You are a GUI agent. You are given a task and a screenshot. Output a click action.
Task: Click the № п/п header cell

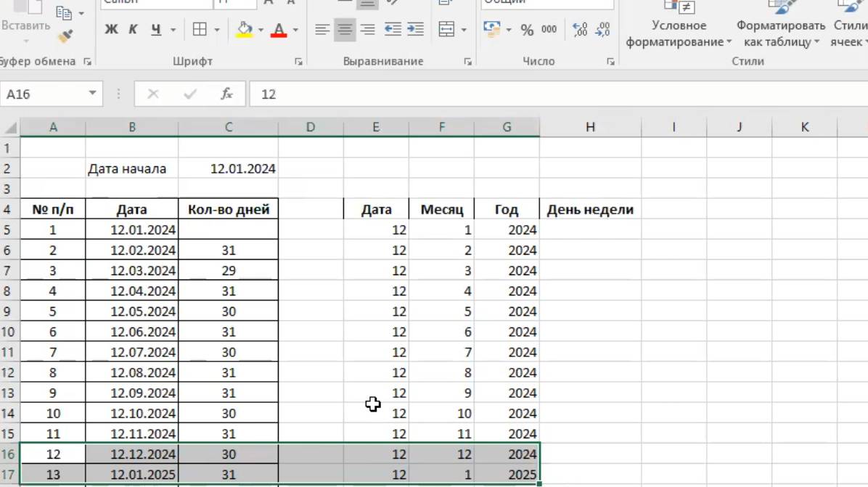tap(52, 209)
